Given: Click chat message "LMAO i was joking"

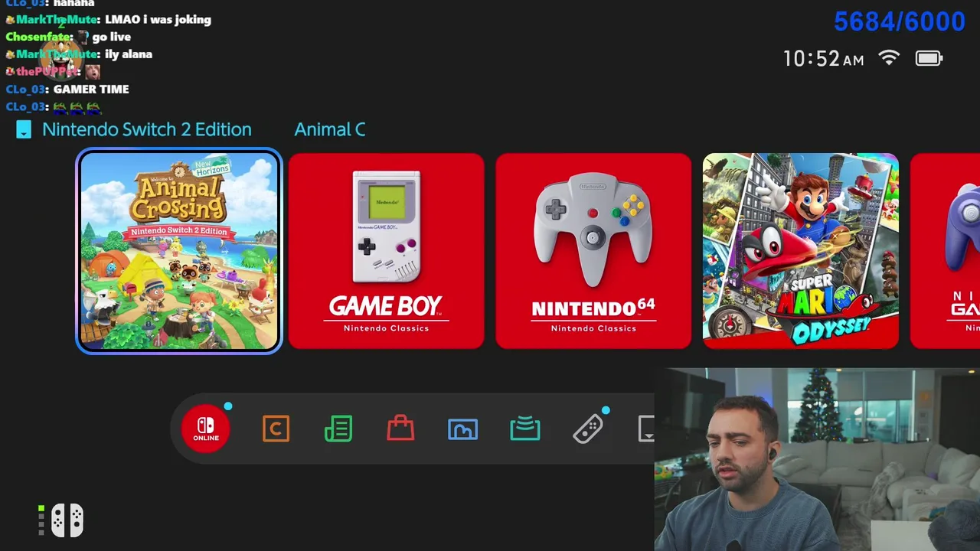Looking at the screenshot, I should (x=158, y=19).
